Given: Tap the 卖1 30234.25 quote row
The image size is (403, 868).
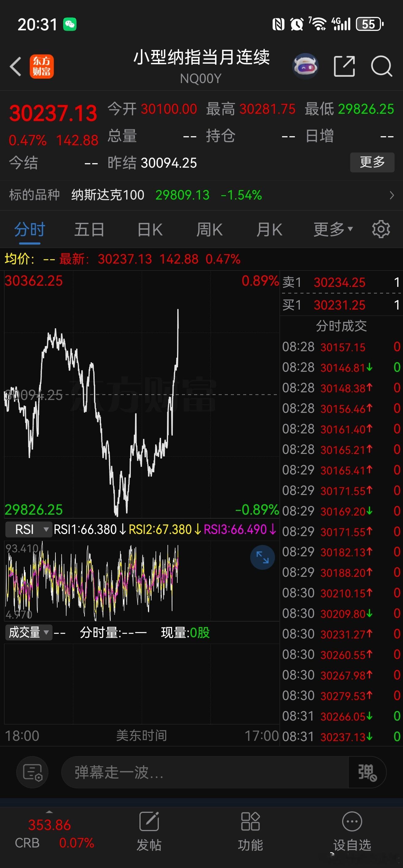Looking at the screenshot, I should point(341,282).
